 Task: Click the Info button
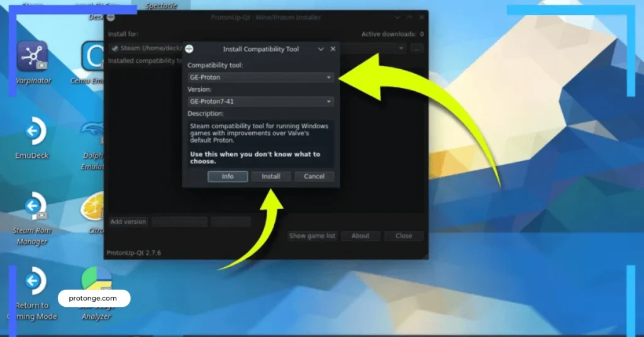(228, 177)
